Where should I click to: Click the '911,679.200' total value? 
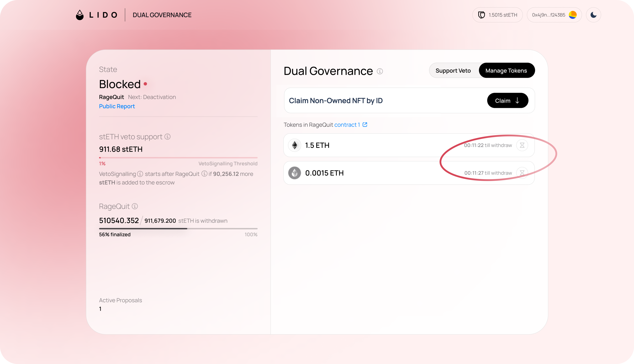[160, 221]
